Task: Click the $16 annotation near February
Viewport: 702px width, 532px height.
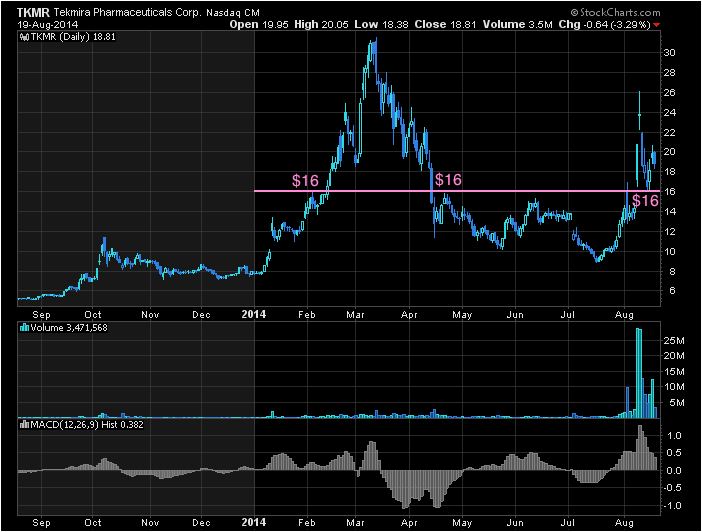Action: (305, 180)
